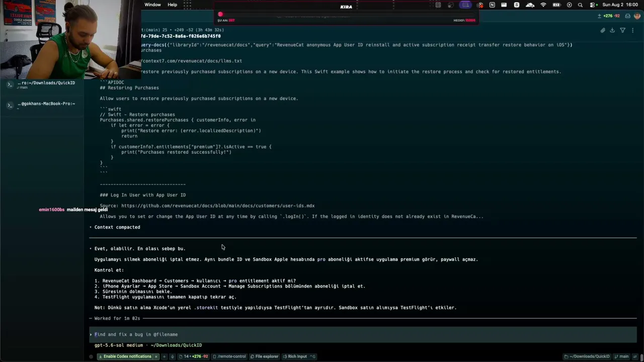Open Spotlight search in the menu bar
The height and width of the screenshot is (362, 644).
coord(580,5)
